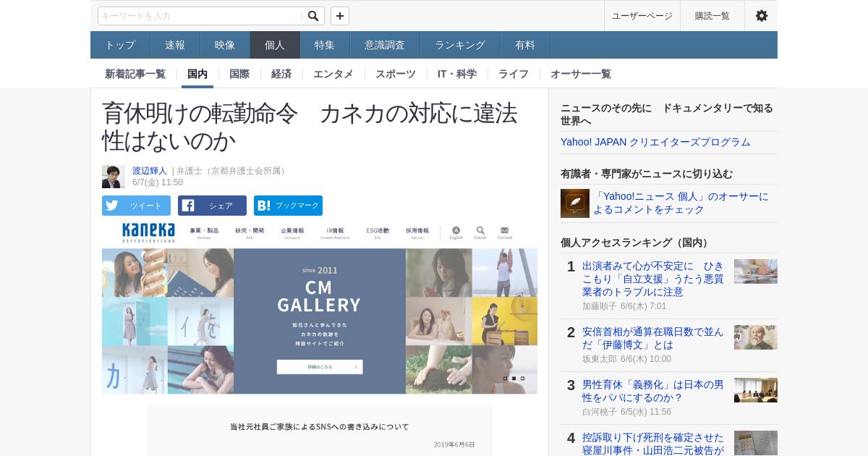Open 国内 category
Viewport: 868px width, 456px height.
(197, 74)
